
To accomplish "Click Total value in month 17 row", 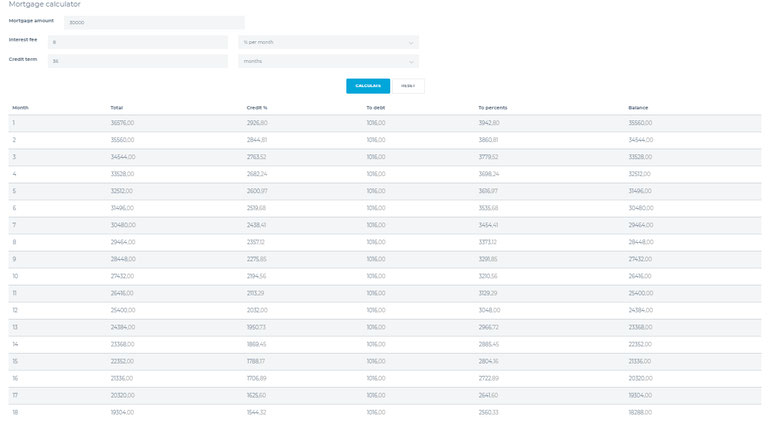I will tap(122, 396).
